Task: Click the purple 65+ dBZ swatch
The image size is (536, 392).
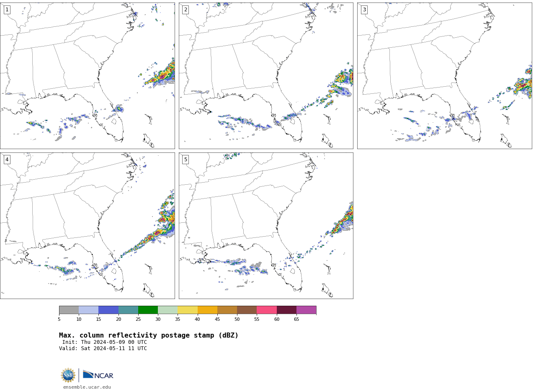Action: pyautogui.click(x=306, y=310)
